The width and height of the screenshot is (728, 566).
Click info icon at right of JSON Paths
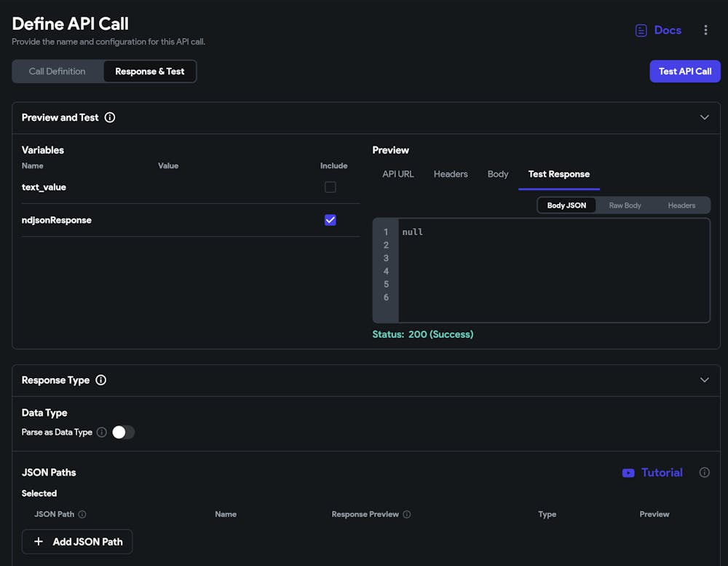coord(704,473)
